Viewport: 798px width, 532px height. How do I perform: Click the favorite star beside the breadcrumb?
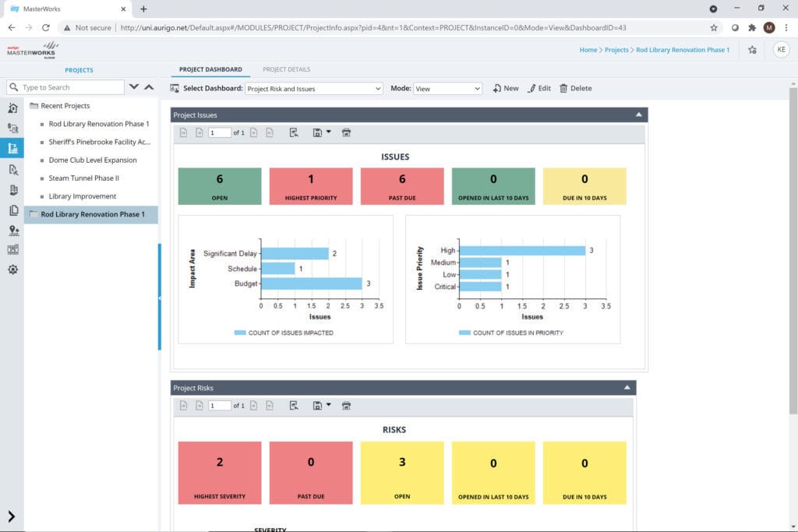[752, 50]
